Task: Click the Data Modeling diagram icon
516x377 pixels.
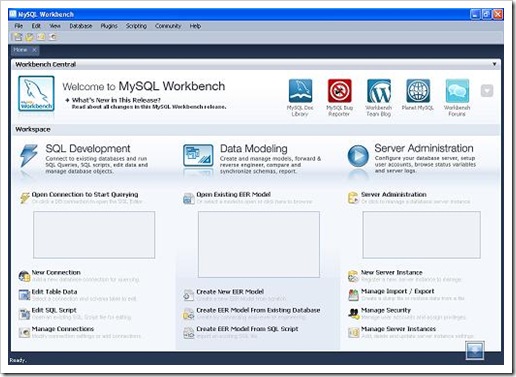Action: (198, 155)
